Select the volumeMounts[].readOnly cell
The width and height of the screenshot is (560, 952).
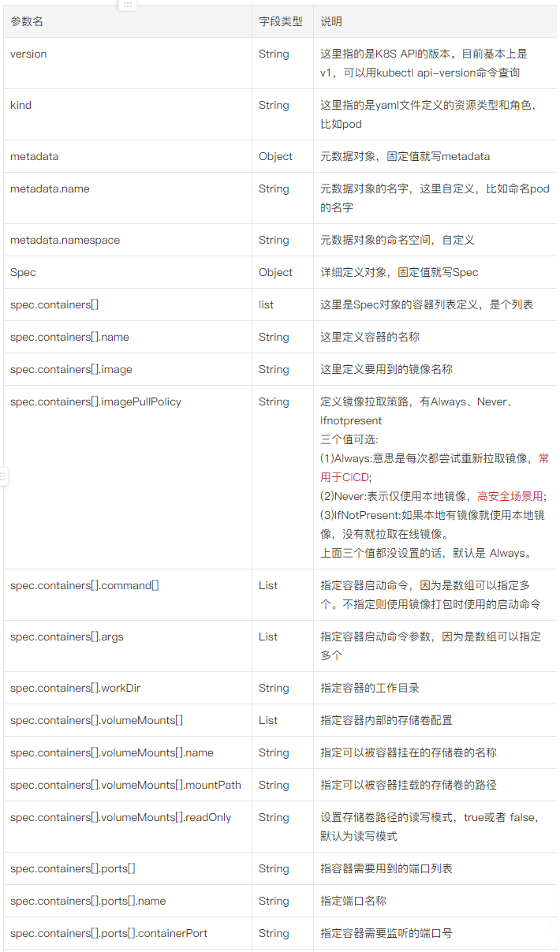coord(128,827)
